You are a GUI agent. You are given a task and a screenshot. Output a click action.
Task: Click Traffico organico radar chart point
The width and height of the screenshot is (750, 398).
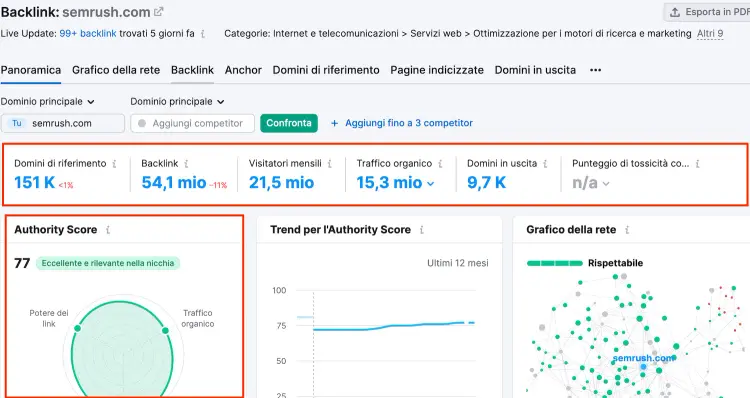pyautogui.click(x=165, y=331)
